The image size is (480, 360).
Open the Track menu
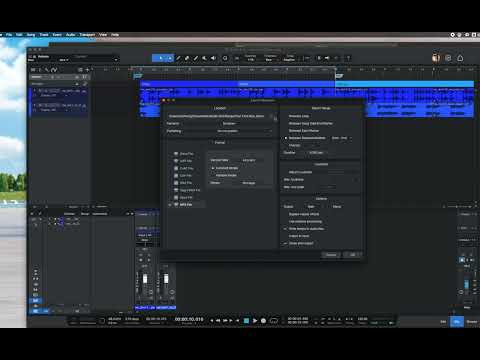click(44, 35)
